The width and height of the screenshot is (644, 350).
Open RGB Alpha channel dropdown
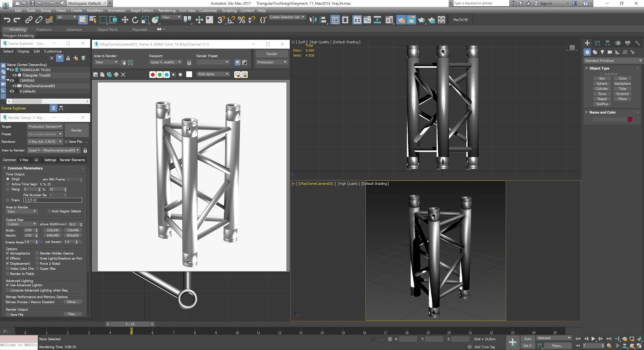click(213, 74)
